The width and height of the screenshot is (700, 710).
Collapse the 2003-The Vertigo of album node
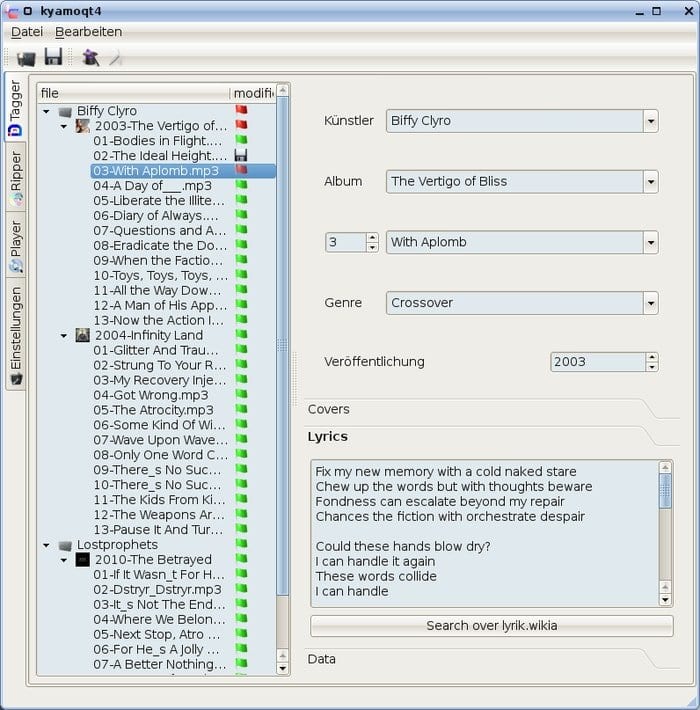64,126
